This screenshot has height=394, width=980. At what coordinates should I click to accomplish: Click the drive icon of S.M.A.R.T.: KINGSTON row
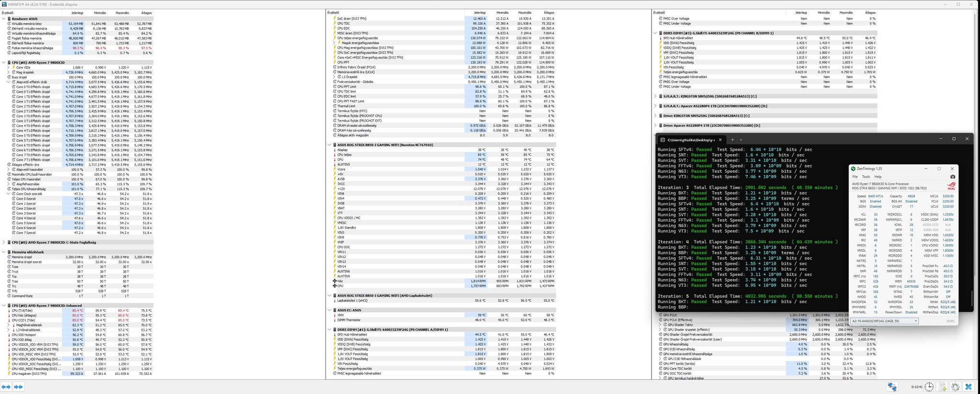[661, 96]
